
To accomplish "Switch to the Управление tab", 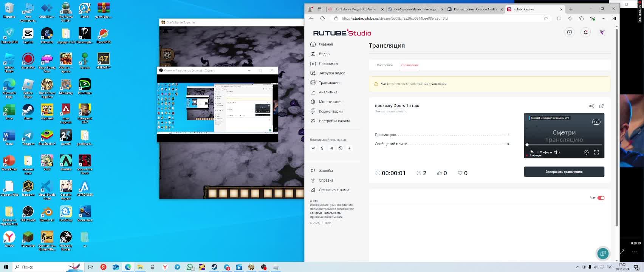I will point(410,65).
